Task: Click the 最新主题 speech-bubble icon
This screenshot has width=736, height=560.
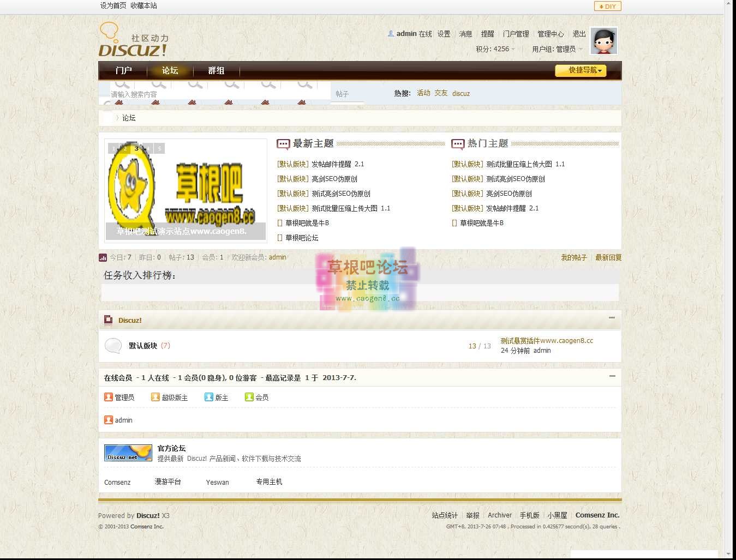Action: 283,144
